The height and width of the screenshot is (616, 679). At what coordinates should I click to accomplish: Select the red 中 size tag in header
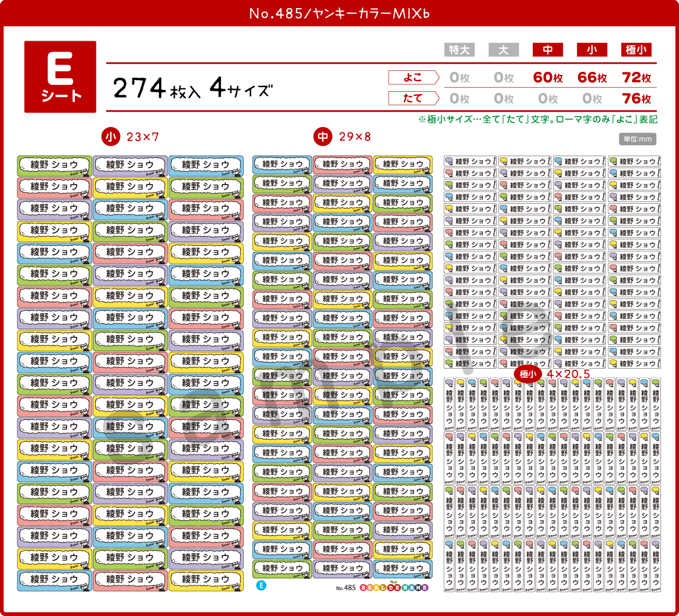click(548, 50)
